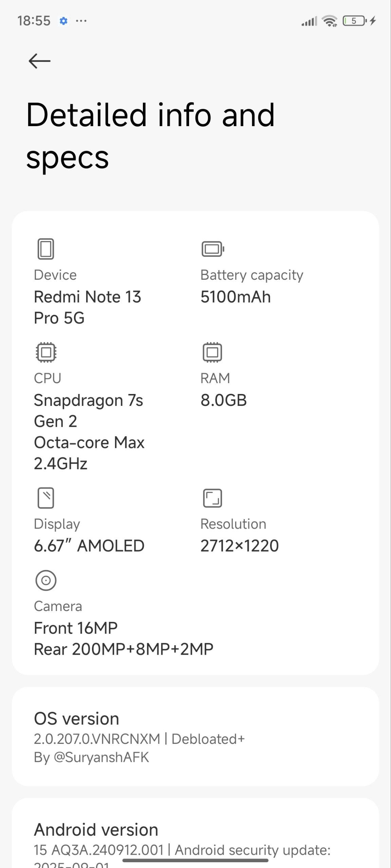391x868 pixels.
Task: Tap the 2712×1220 resolution value
Action: [x=240, y=546]
